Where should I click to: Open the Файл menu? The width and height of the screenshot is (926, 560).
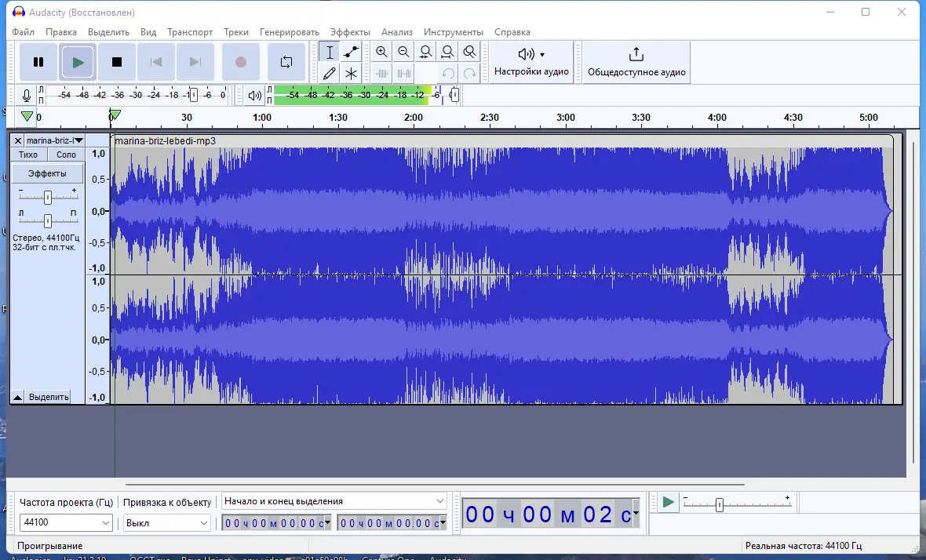tap(23, 32)
